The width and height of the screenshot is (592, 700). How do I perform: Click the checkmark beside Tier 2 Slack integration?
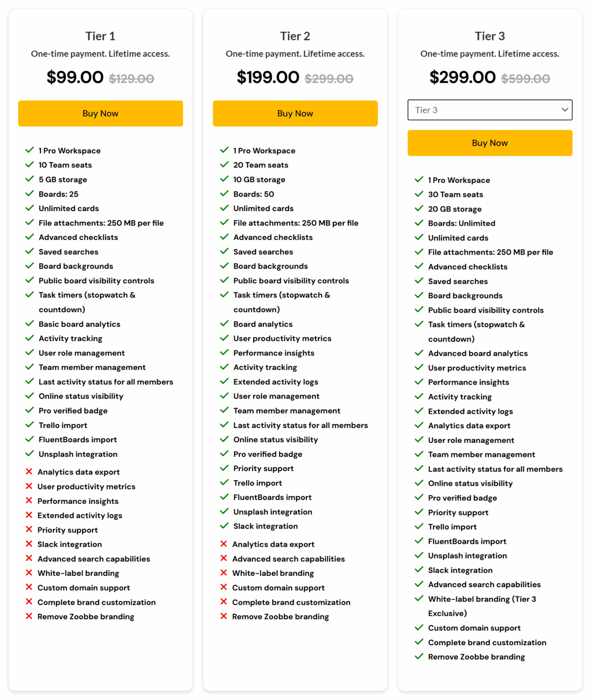[x=224, y=525]
